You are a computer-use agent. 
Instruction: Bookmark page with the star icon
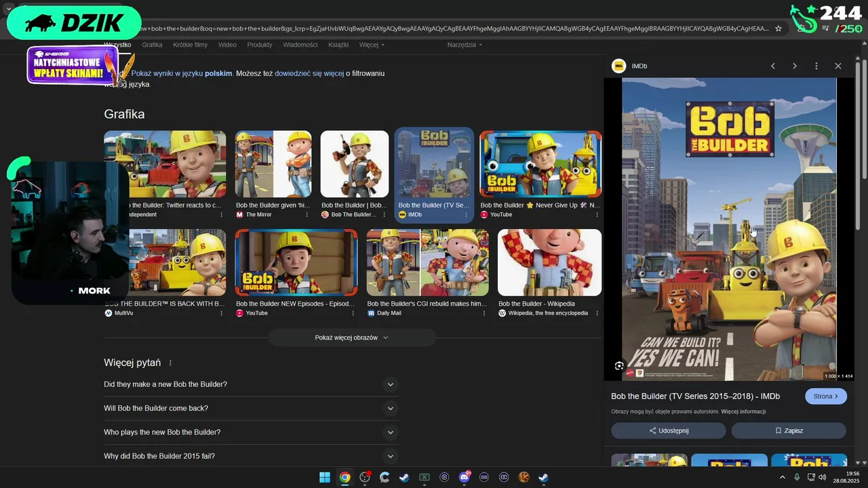(x=778, y=28)
